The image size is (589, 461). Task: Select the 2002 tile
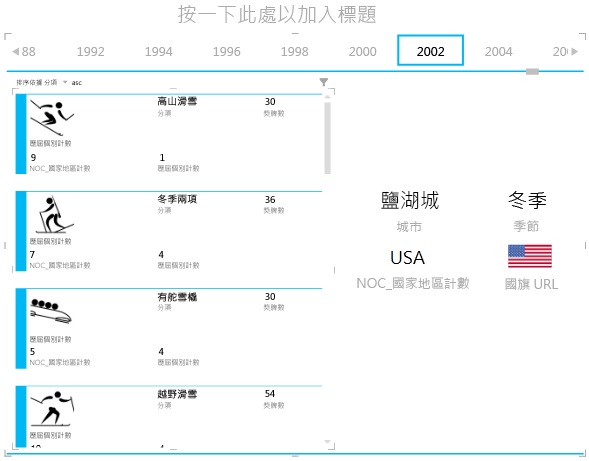(430, 50)
